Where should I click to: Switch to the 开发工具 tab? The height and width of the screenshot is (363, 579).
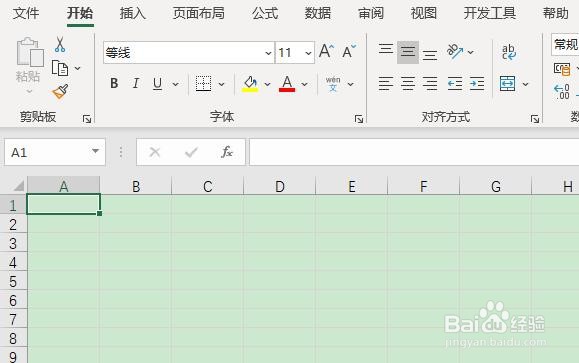490,13
